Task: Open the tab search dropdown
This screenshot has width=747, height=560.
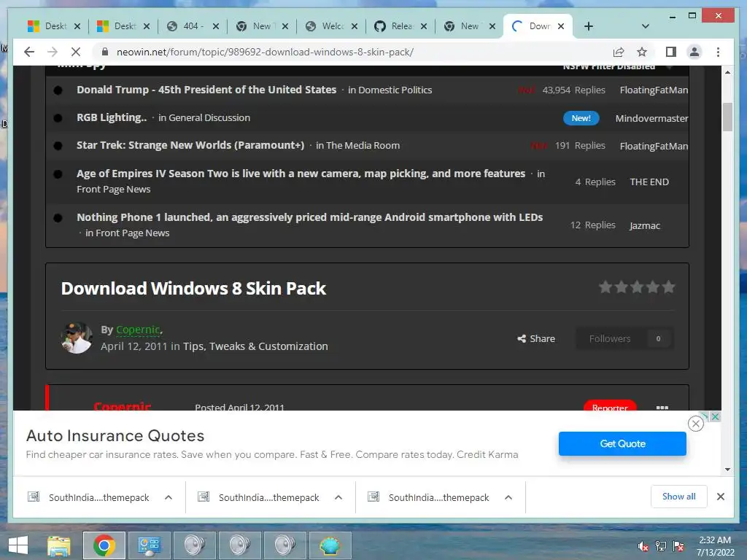Action: coord(646,26)
